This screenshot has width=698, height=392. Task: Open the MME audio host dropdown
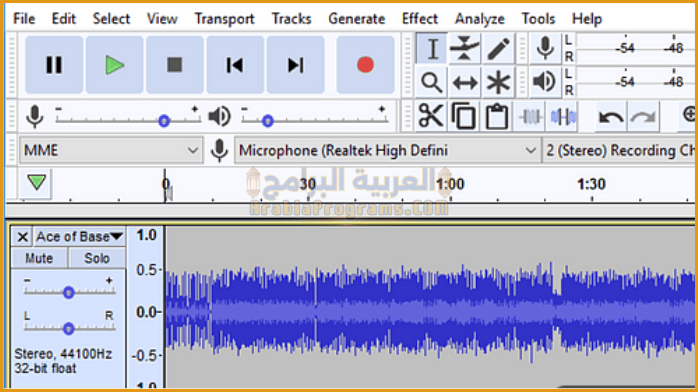coord(111,150)
